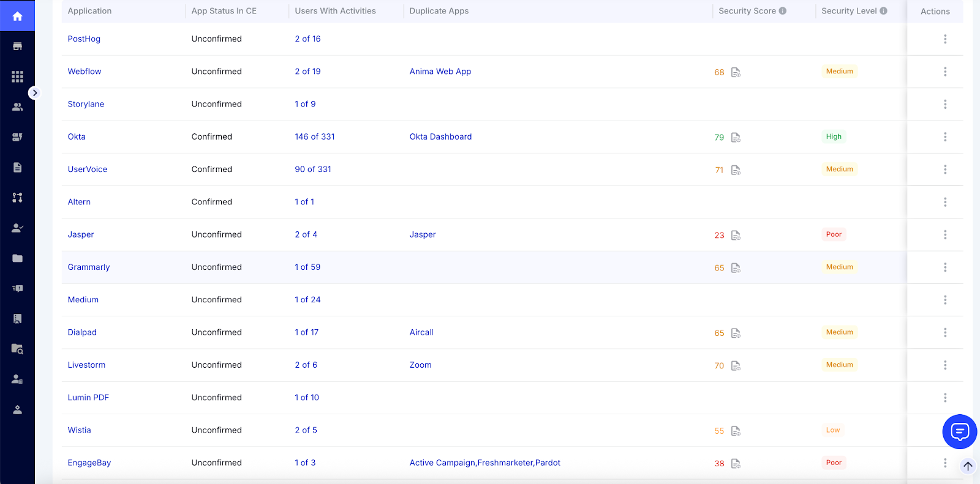Open Okta security score report icon
This screenshot has width=980, height=484.
tap(736, 137)
